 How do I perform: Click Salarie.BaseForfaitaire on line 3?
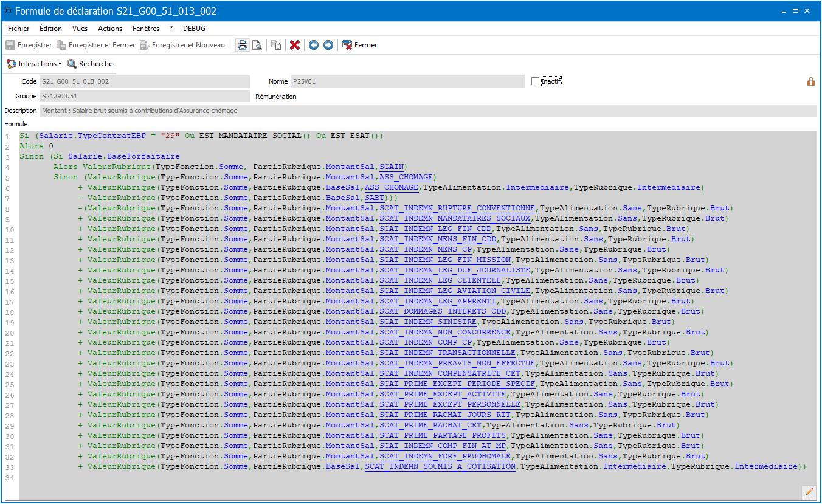[124, 156]
